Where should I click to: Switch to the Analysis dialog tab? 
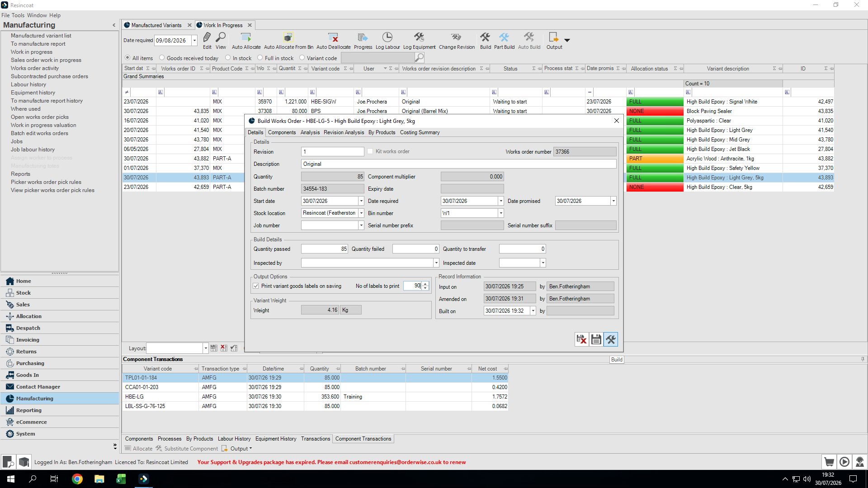coord(310,132)
